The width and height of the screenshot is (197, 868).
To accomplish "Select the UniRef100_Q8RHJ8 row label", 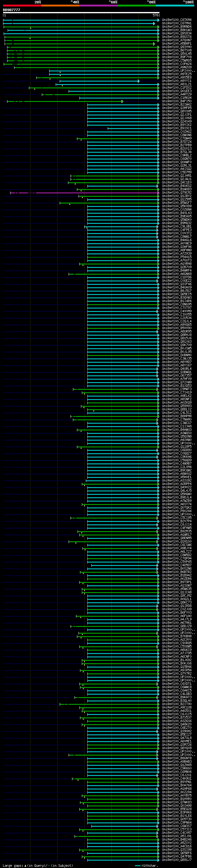I will pos(177,335).
